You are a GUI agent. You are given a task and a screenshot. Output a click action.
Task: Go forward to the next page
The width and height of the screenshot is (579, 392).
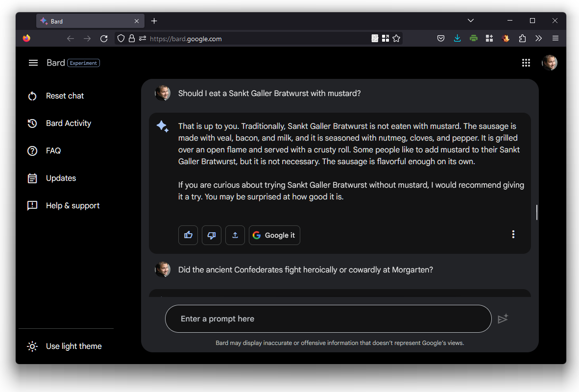[87, 38]
